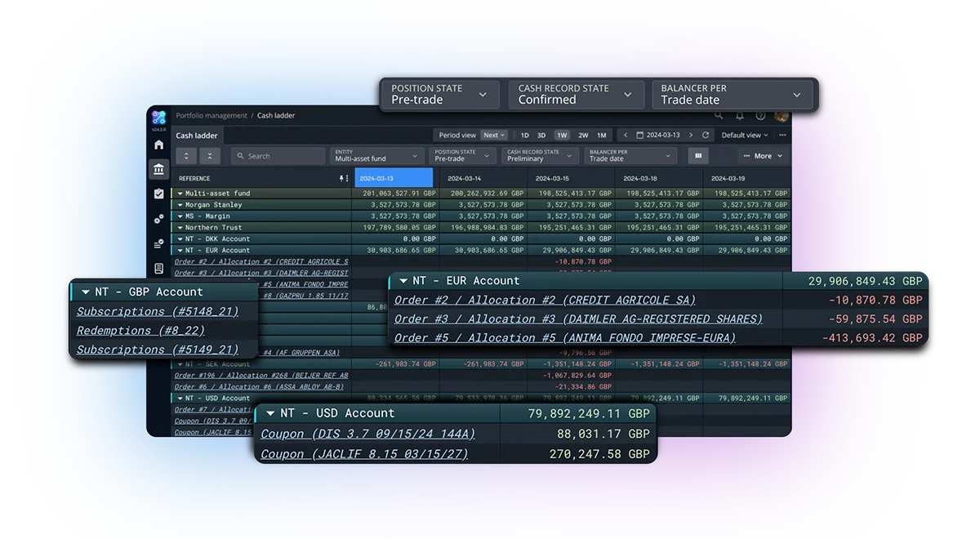Click the clipboard tasks sidebar icon
This screenshot has height=539, width=980.
pos(158,194)
